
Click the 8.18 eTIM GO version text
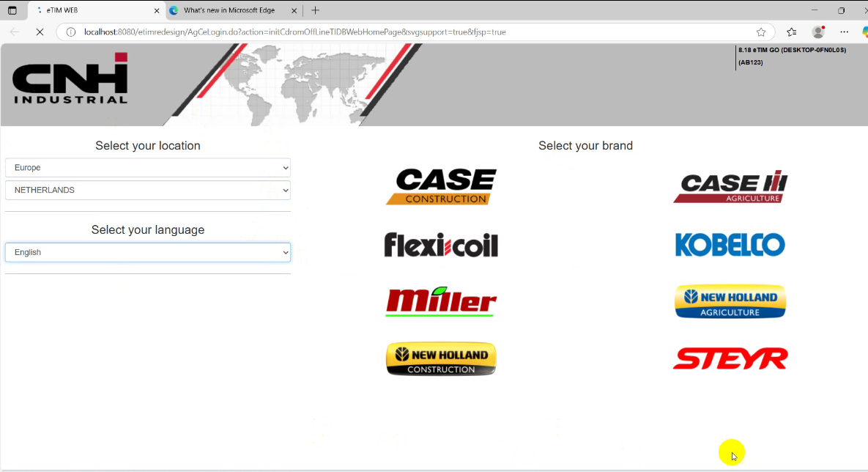pos(792,50)
